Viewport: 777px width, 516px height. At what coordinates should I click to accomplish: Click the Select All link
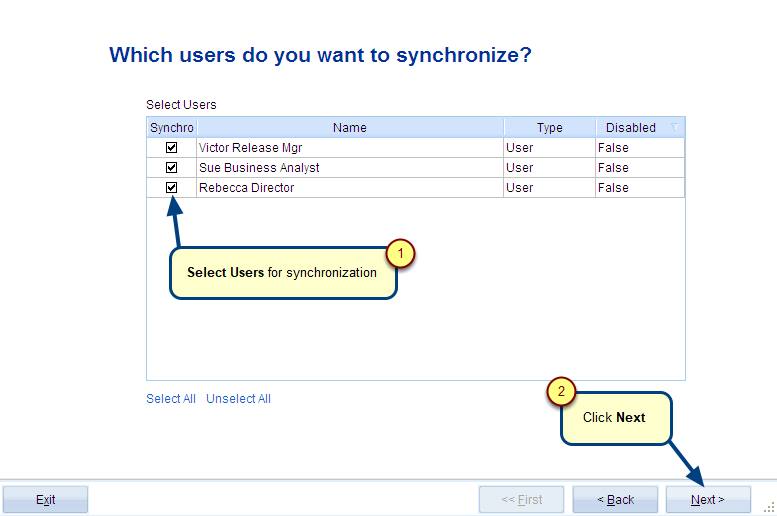click(171, 399)
